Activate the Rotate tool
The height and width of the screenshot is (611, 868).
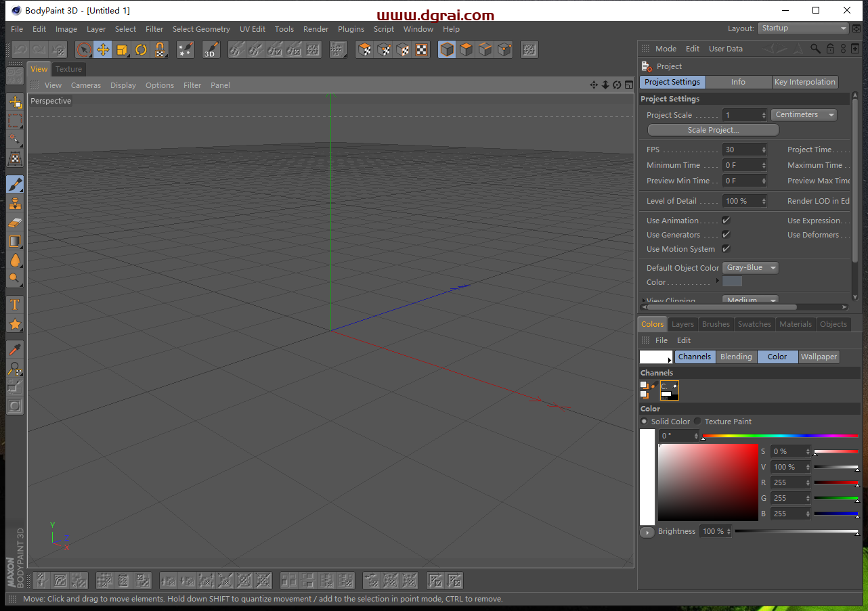141,49
